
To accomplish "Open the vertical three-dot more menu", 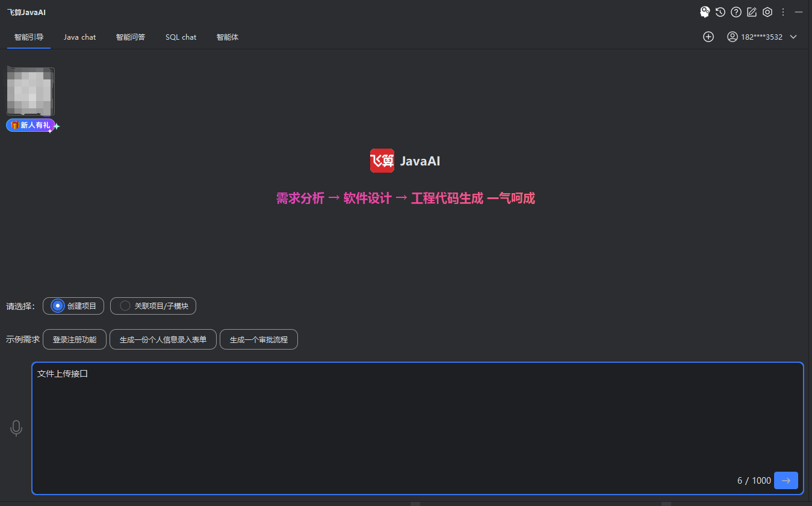I will tap(783, 12).
